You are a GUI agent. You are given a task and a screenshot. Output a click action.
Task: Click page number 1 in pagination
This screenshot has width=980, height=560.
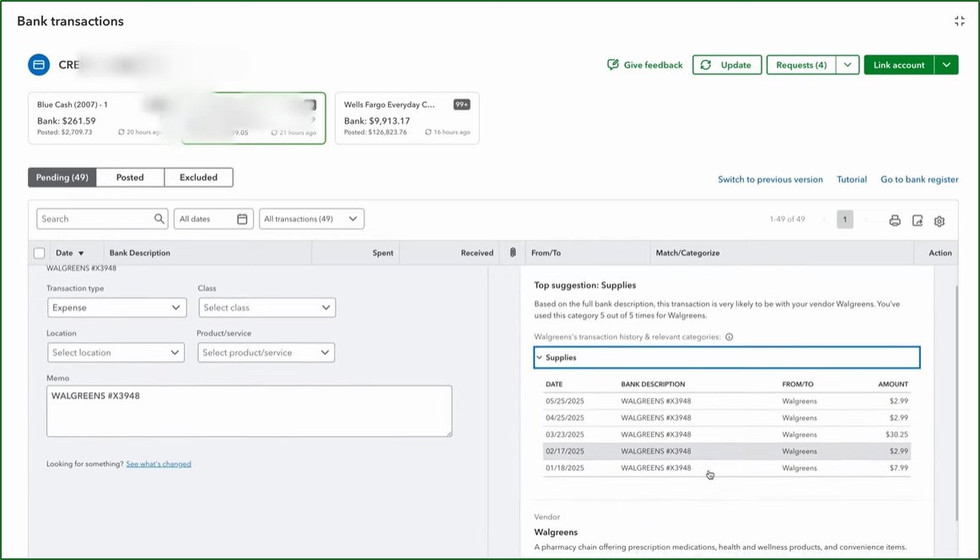[844, 219]
